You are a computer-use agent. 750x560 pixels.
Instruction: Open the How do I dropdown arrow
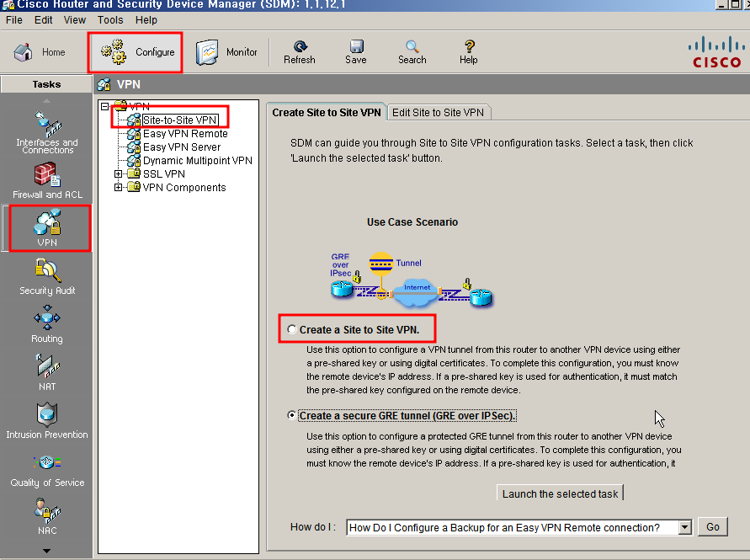[685, 527]
